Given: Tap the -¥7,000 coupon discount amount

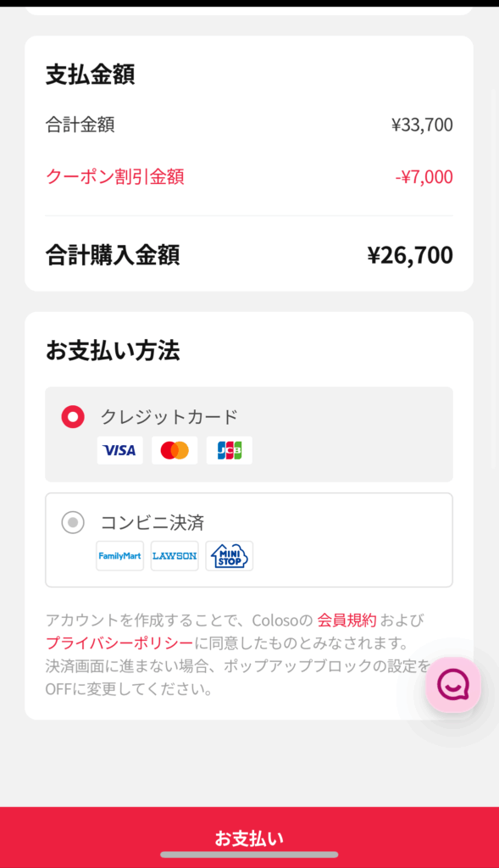Looking at the screenshot, I should [424, 177].
